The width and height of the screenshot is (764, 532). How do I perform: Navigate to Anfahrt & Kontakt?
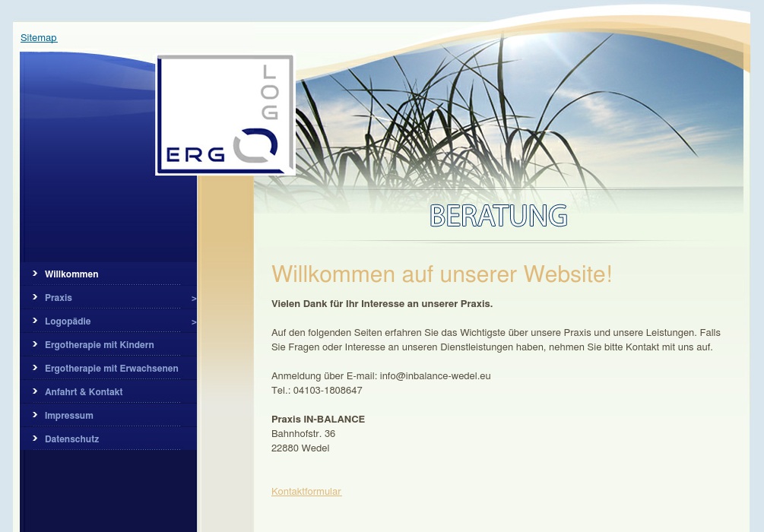84,392
